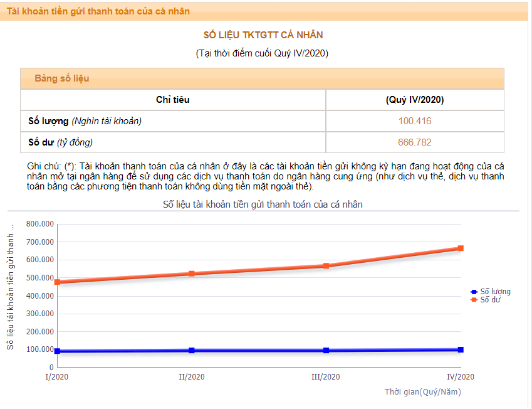This screenshot has width=532, height=409.
Task: Click the chart title 'Số liệu tài khoản tiền gửi thanh toán của cá nhân'
Action: pos(263,204)
